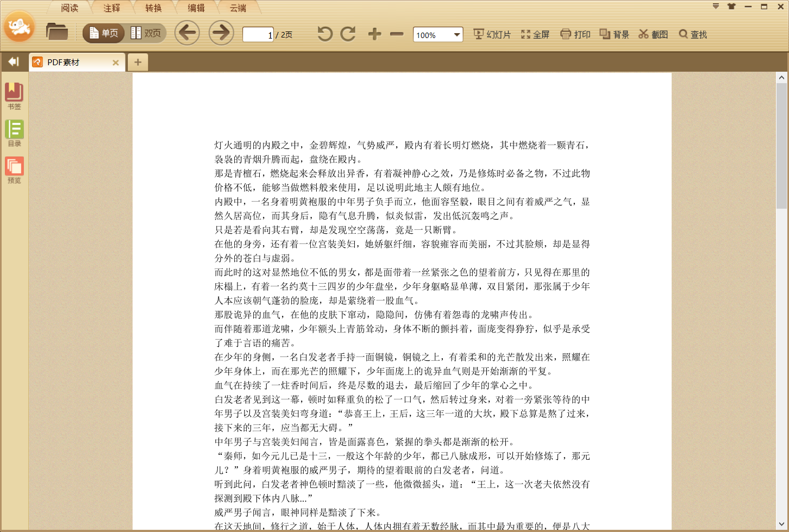The height and width of the screenshot is (532, 789).
Task: Enter full screen via the 全屏 icon
Action: pyautogui.click(x=534, y=34)
